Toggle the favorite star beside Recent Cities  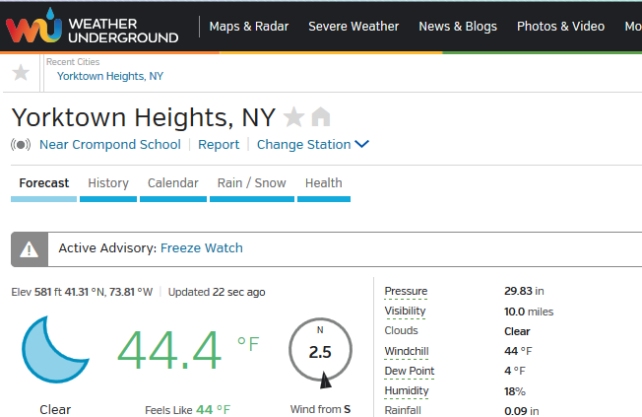21,73
